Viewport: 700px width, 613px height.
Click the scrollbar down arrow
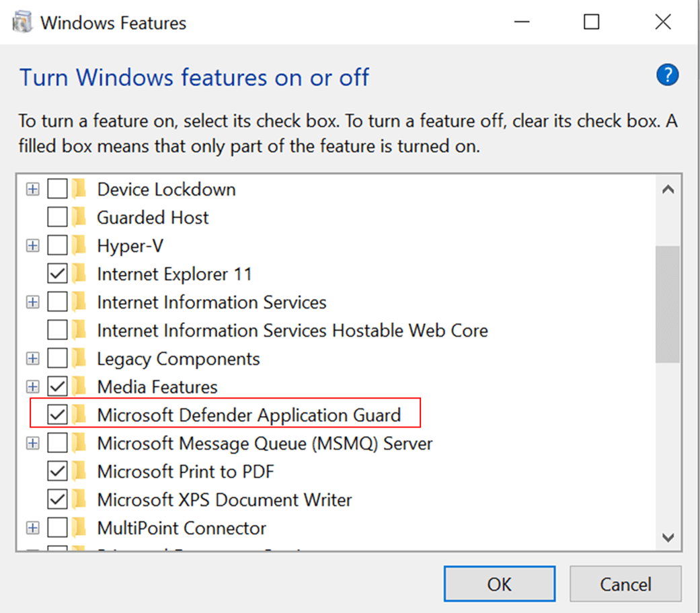pyautogui.click(x=668, y=538)
